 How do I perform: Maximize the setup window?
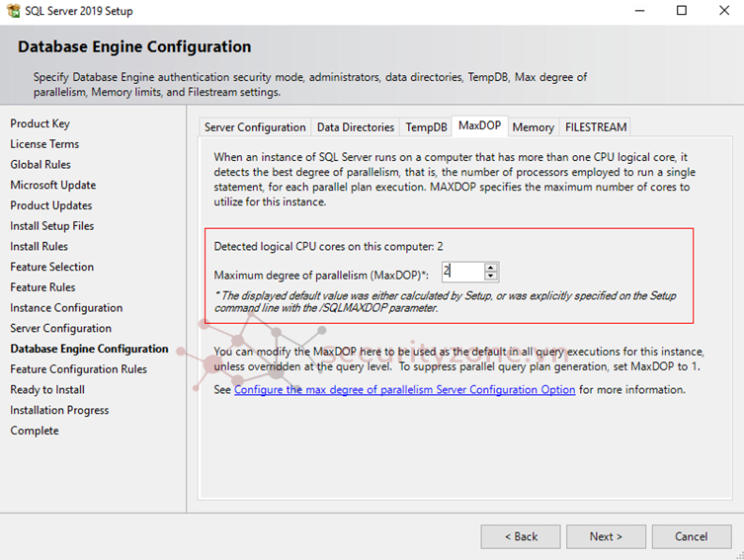pyautogui.click(x=681, y=11)
